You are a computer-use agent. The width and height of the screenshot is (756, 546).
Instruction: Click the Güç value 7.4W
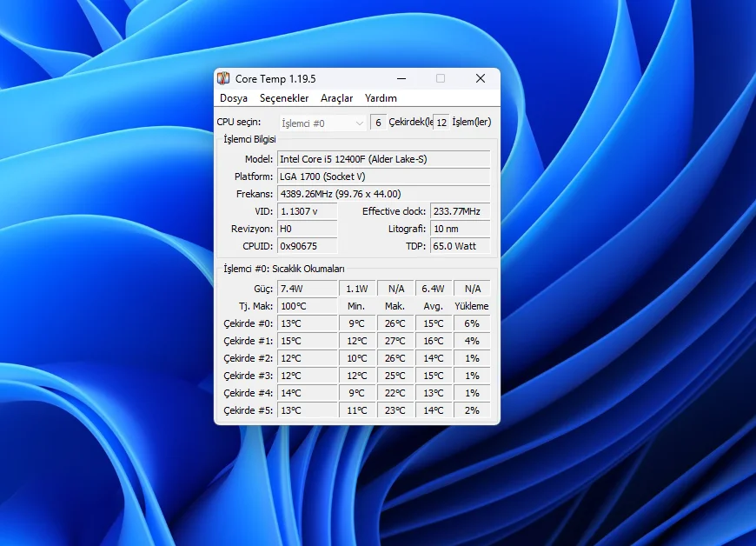click(x=307, y=289)
